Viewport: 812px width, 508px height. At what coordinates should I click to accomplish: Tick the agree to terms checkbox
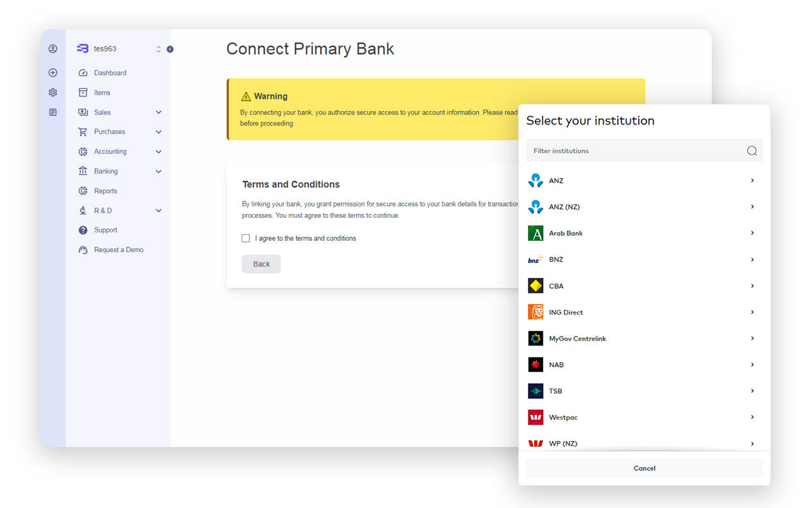tap(246, 239)
